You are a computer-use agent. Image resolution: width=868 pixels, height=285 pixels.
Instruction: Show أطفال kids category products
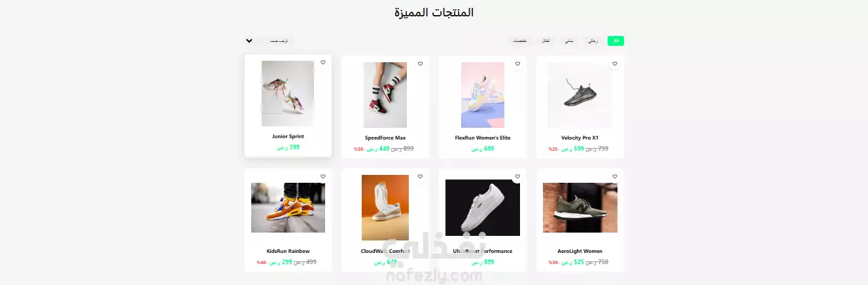tap(546, 41)
